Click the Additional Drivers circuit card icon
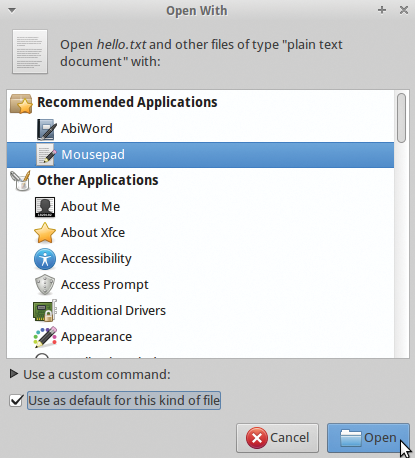This screenshot has width=415, height=458. tap(45, 311)
